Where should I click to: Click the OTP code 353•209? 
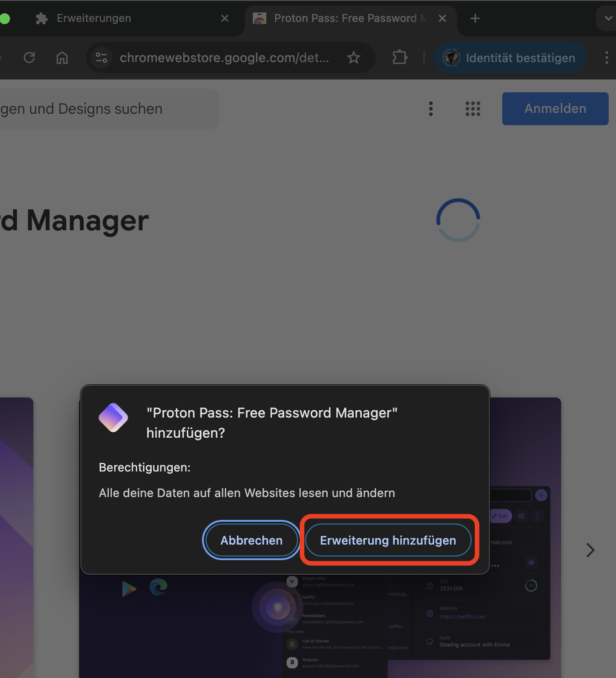click(x=451, y=588)
